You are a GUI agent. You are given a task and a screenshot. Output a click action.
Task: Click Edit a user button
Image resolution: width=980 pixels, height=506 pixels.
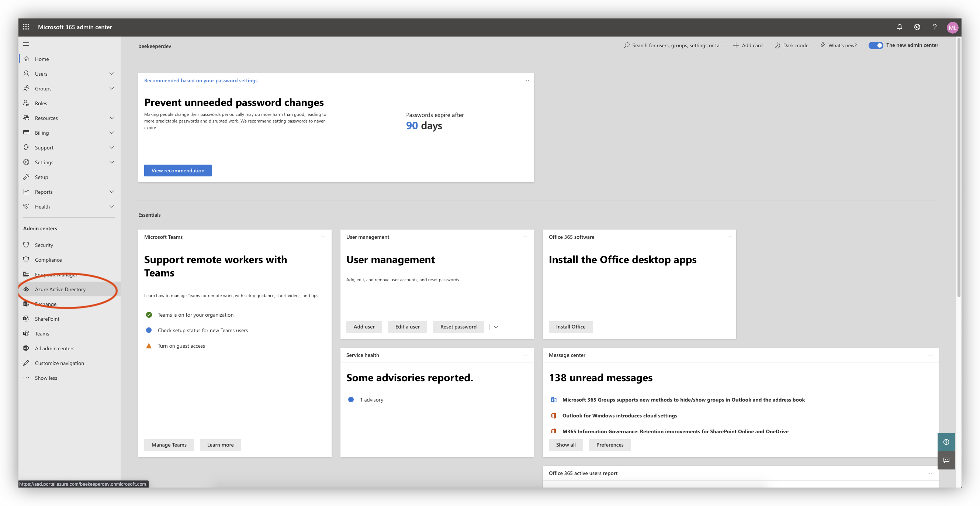408,327
